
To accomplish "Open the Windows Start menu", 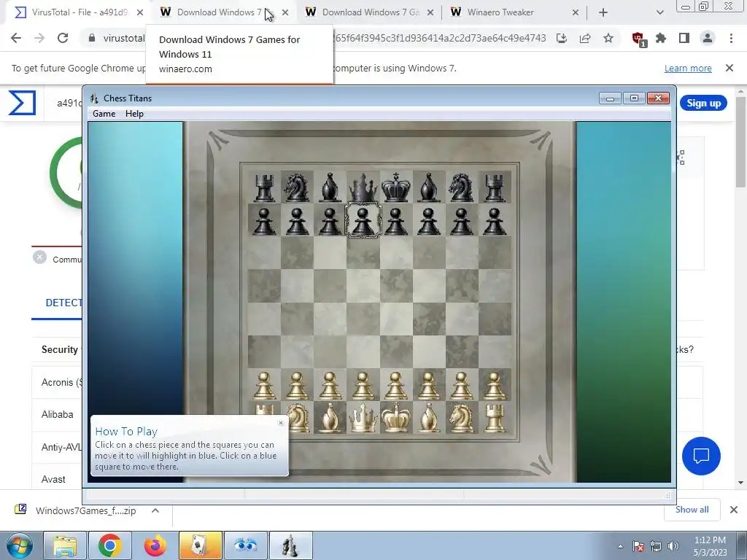I will click(18, 545).
